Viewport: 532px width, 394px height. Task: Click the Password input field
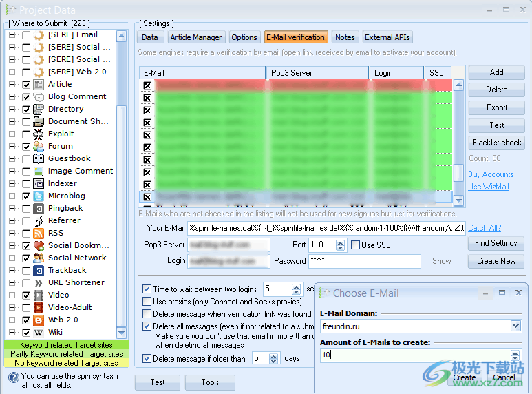(x=364, y=261)
